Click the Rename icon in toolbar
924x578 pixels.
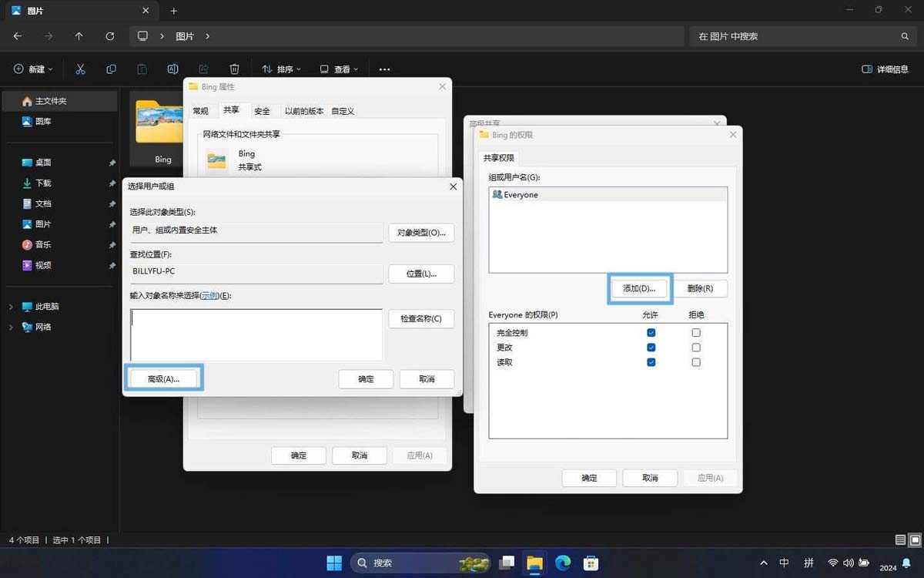click(x=172, y=69)
